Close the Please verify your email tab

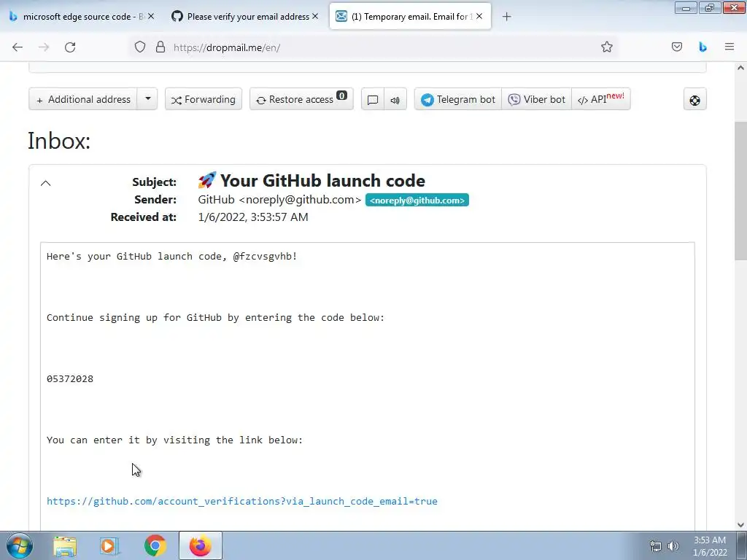click(x=315, y=16)
